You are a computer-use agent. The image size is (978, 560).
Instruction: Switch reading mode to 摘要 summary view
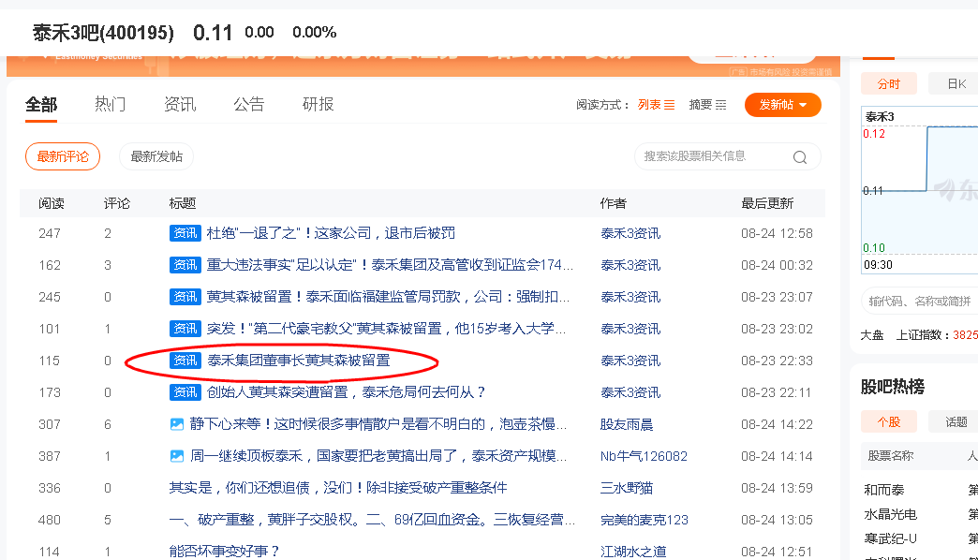707,105
